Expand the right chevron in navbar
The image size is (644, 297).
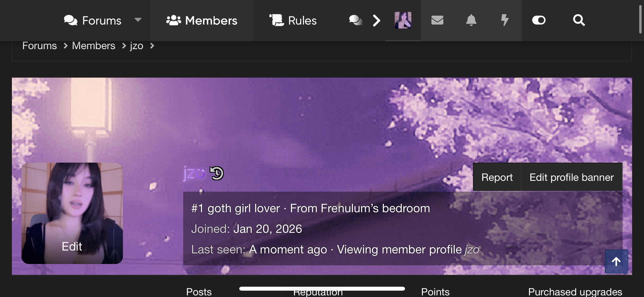tap(376, 20)
